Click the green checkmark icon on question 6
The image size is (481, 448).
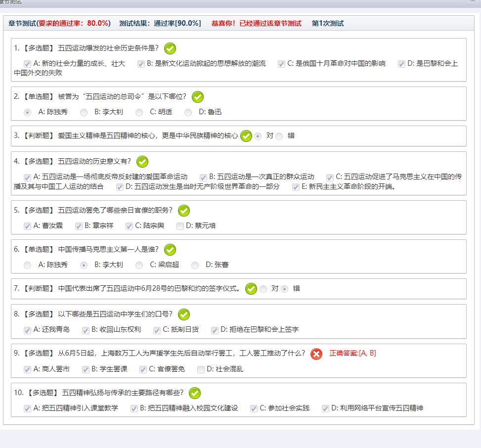(x=170, y=250)
